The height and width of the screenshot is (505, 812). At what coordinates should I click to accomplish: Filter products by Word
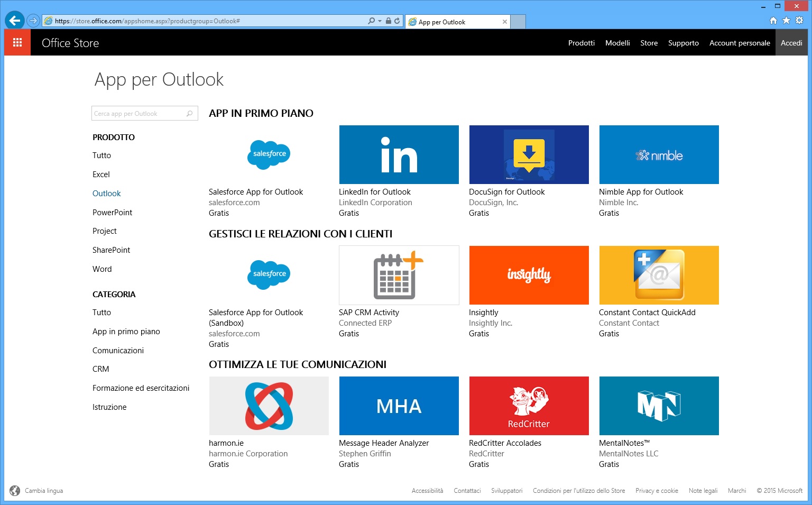tap(102, 269)
